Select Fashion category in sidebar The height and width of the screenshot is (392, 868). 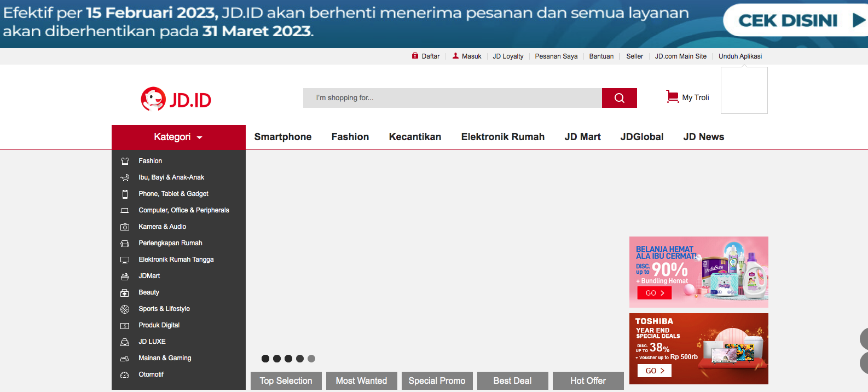(150, 161)
